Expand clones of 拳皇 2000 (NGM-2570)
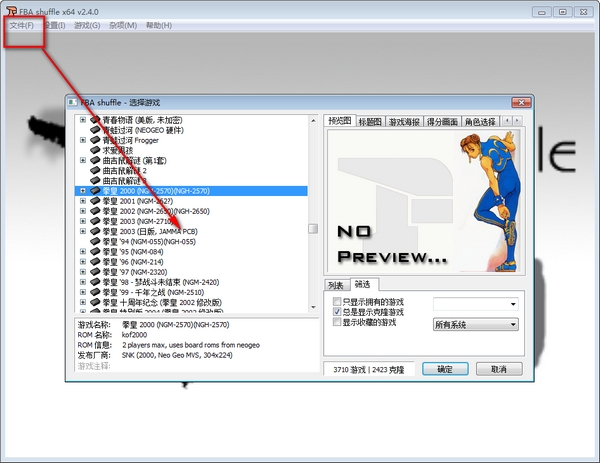The width and height of the screenshot is (600, 463). [x=83, y=191]
